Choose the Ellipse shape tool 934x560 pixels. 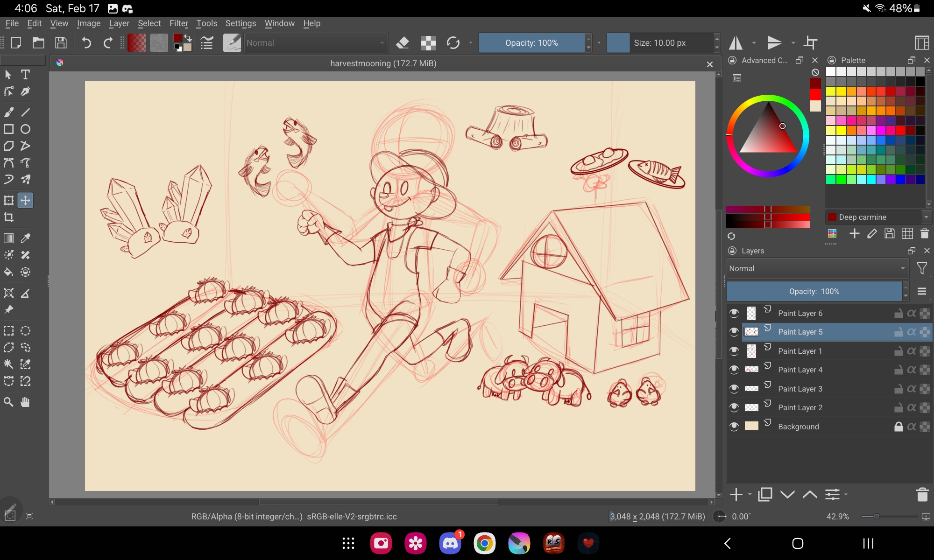[25, 129]
